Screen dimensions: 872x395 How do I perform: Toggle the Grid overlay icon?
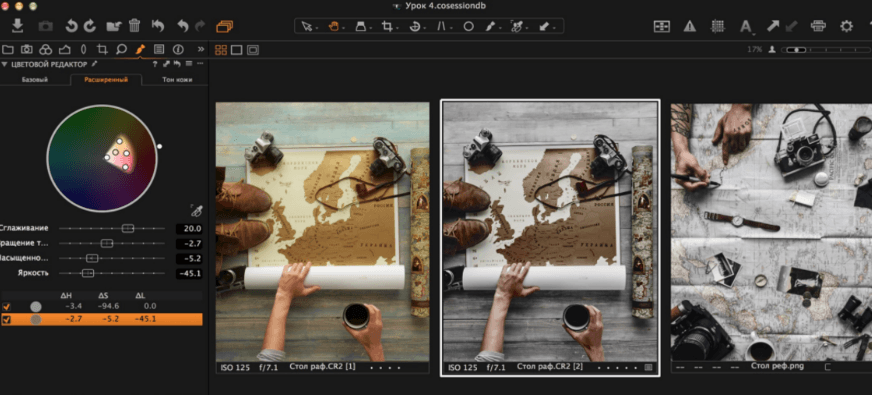click(718, 26)
